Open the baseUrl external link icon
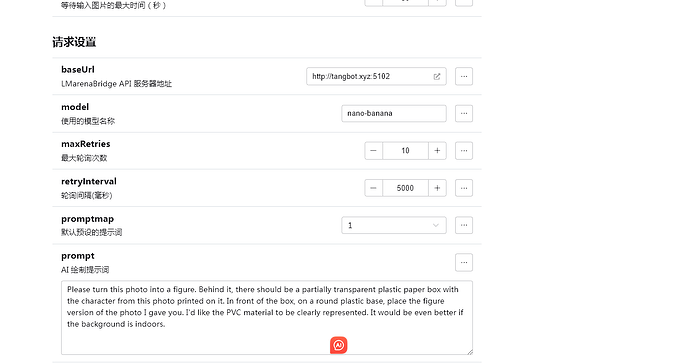 point(437,76)
